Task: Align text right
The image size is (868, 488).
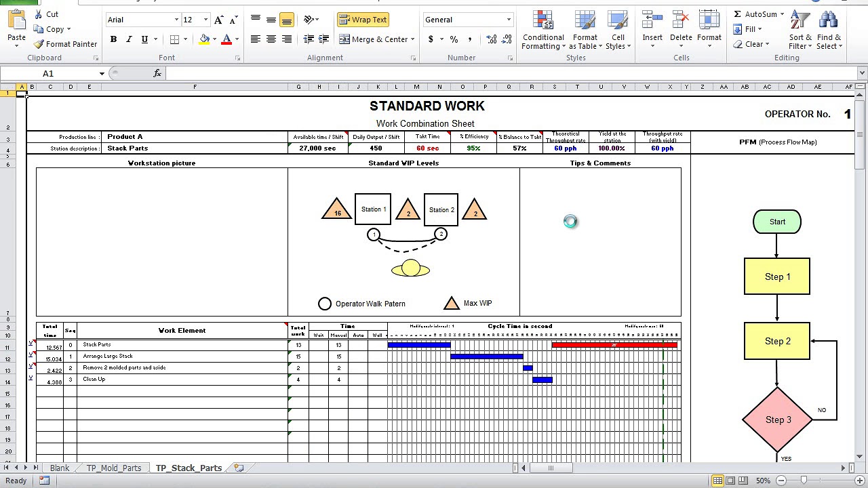Action: click(286, 39)
